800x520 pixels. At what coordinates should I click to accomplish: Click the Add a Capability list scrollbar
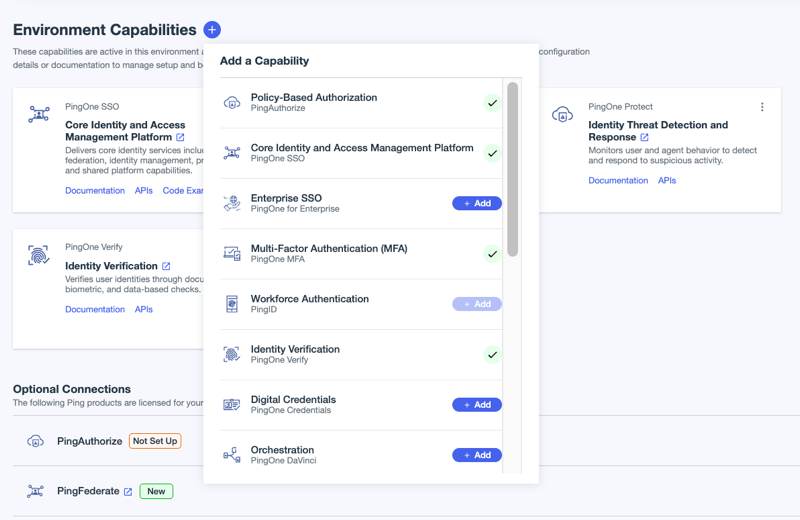point(513,169)
